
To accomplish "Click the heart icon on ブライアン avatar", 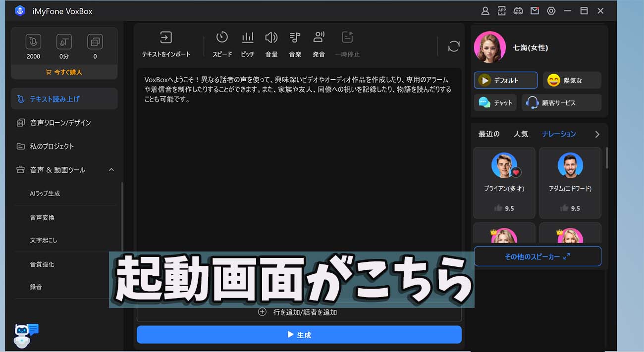I will click(516, 173).
